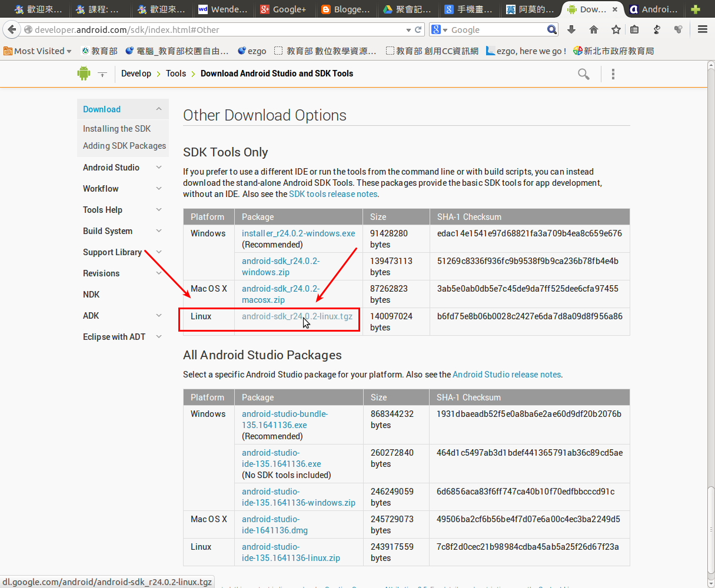Click the Download link in sidebar
Screen dimensions: 715x588
point(102,109)
